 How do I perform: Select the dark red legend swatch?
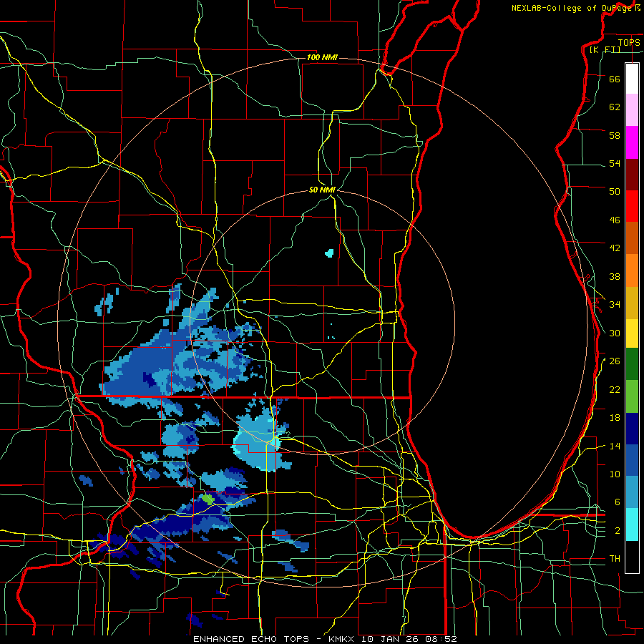pyautogui.click(x=632, y=175)
